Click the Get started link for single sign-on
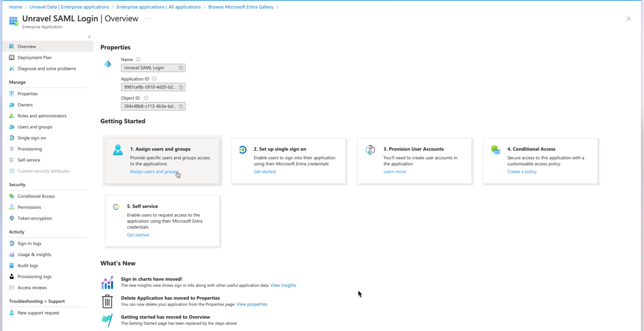Screen dimensions: 644x331 point(264,171)
